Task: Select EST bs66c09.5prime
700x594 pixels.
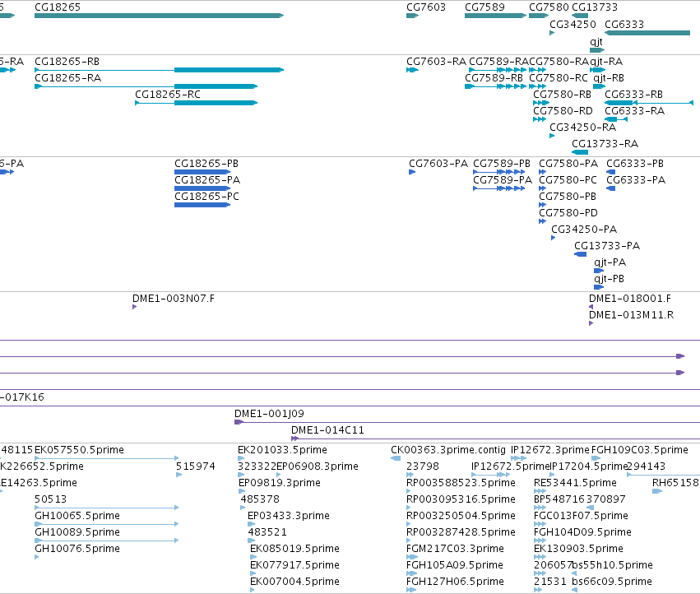Action: [x=612, y=582]
